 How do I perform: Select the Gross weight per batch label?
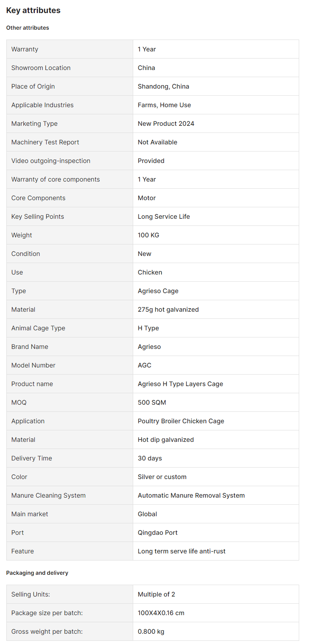pos(47,631)
